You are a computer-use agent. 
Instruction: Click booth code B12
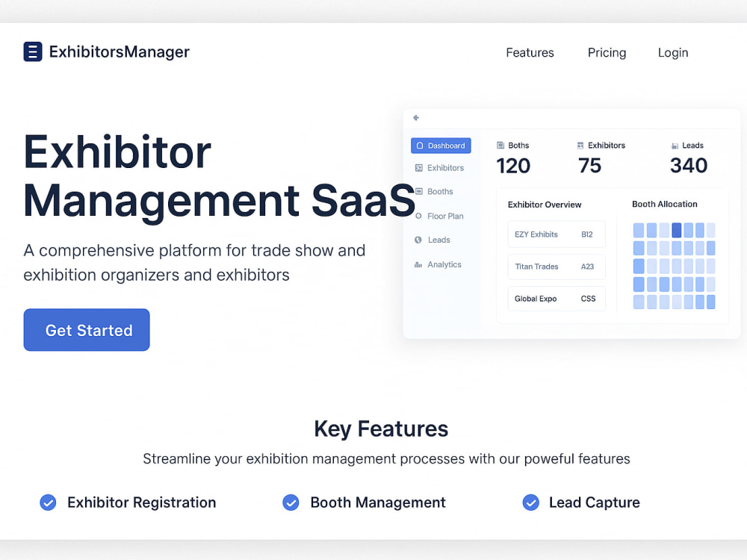[587, 234]
